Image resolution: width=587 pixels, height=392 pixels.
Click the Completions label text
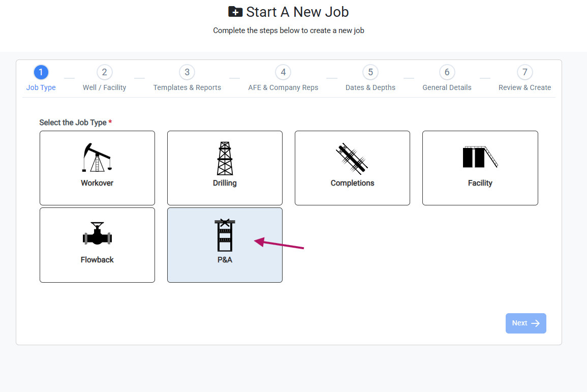352,183
